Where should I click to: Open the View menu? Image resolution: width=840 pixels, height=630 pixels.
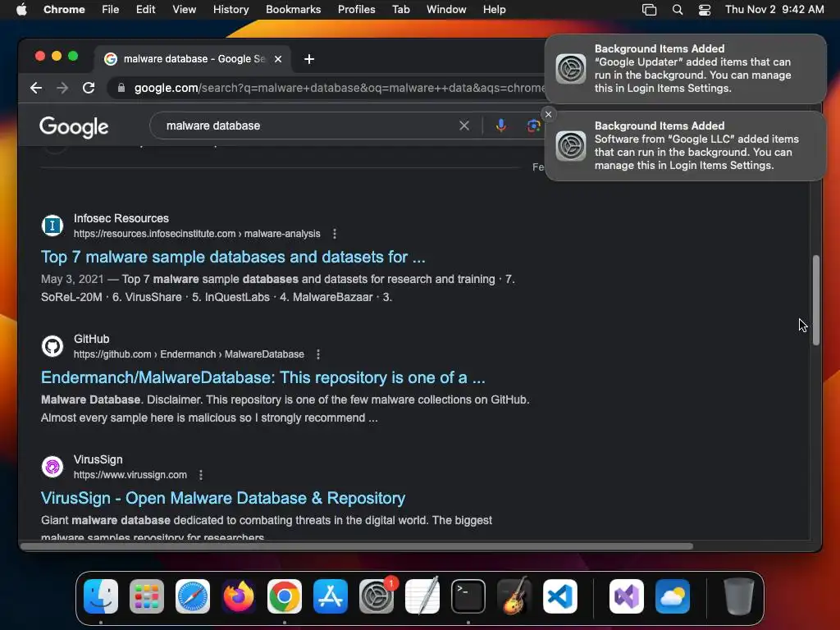point(184,10)
